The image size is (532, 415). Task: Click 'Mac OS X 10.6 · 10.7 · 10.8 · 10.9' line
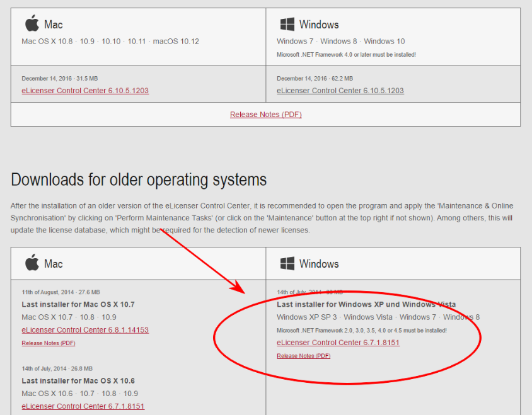79,394
